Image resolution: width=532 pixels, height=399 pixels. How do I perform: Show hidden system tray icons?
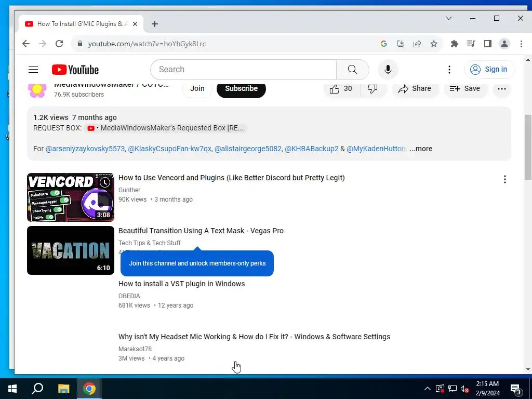pos(428,389)
